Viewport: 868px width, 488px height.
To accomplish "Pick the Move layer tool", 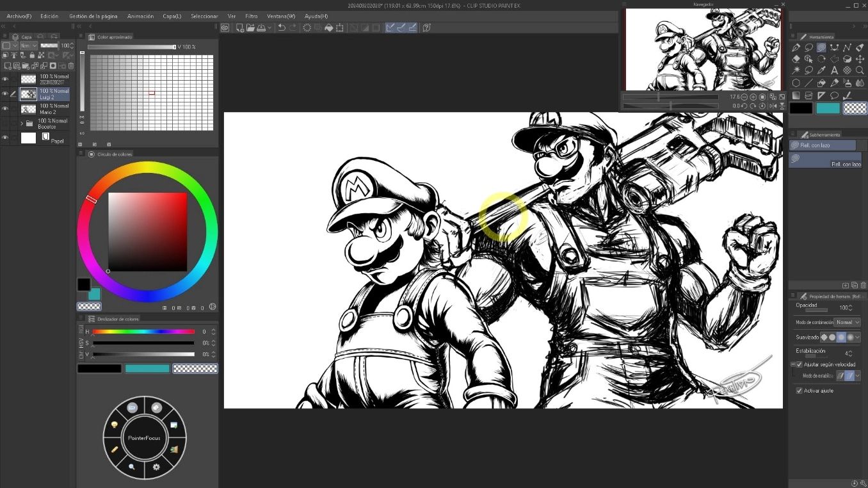I will [x=860, y=59].
